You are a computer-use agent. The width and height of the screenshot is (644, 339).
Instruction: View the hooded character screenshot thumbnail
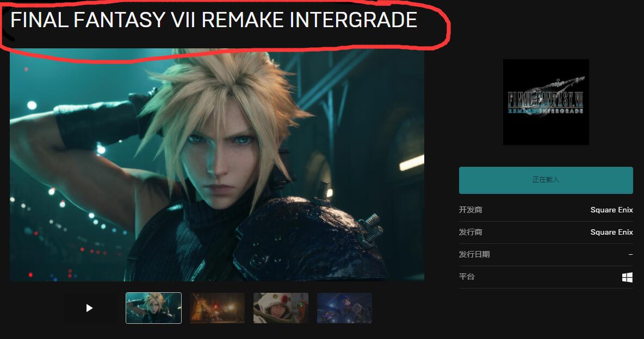pos(281,308)
